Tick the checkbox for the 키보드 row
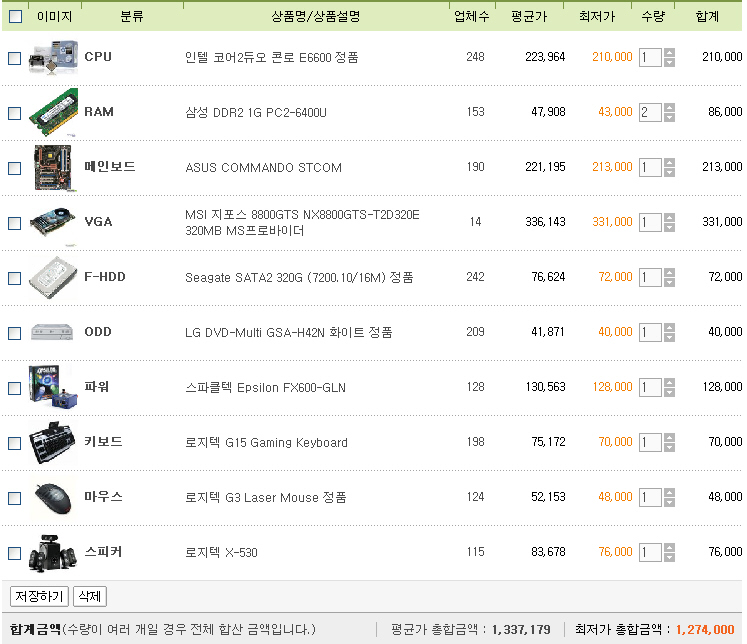The width and height of the screenshot is (747, 644). pyautogui.click(x=15, y=443)
